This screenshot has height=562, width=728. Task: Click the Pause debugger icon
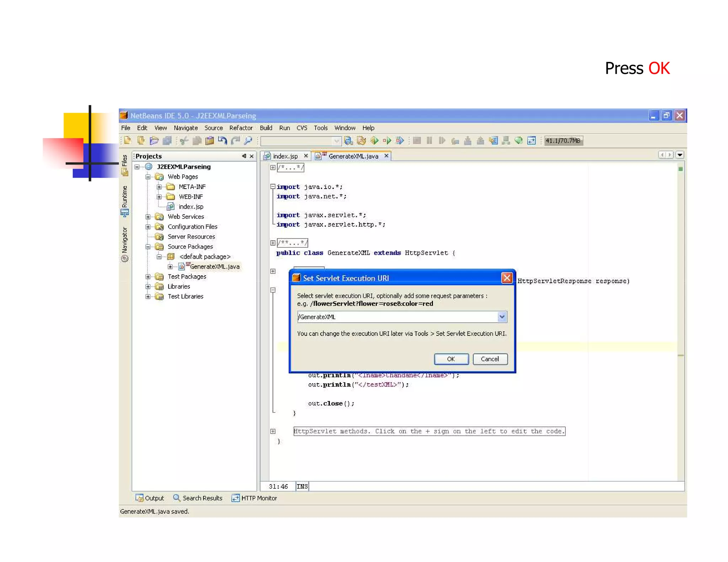(x=429, y=141)
